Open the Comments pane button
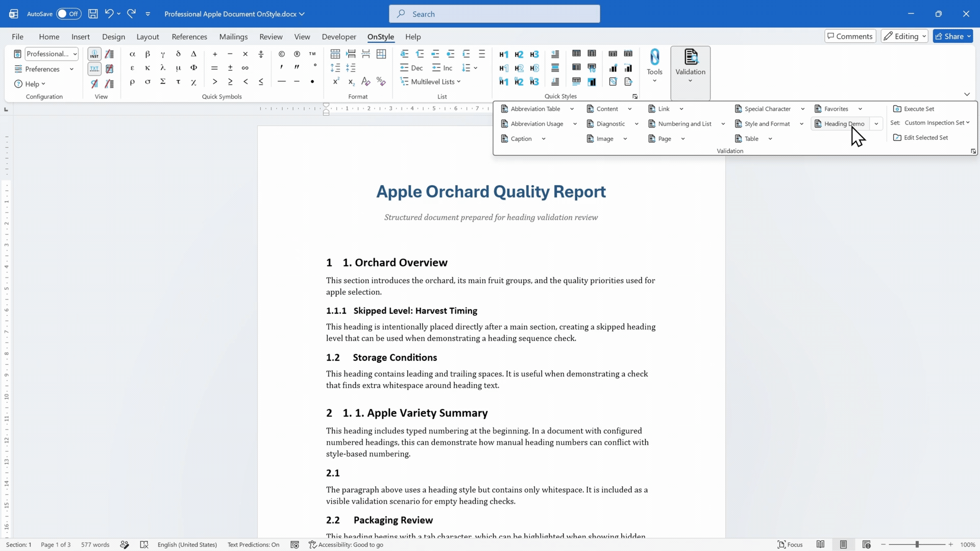 coord(850,36)
